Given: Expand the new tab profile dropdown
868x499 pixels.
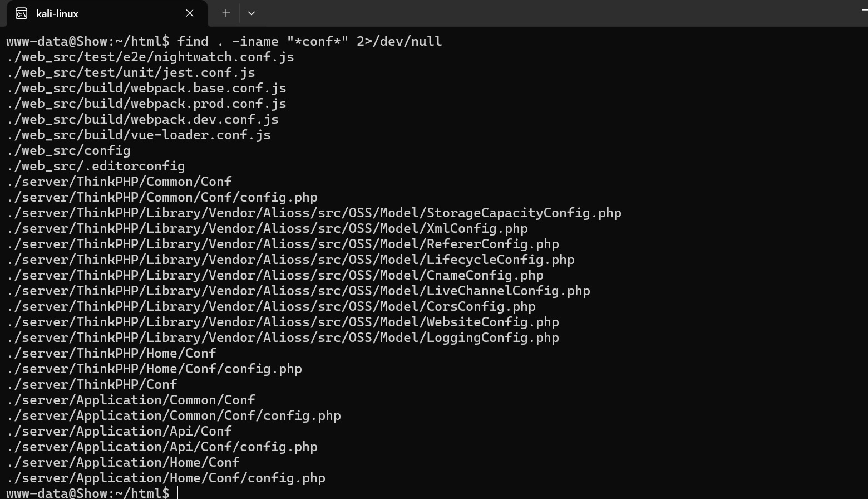Looking at the screenshot, I should (251, 13).
